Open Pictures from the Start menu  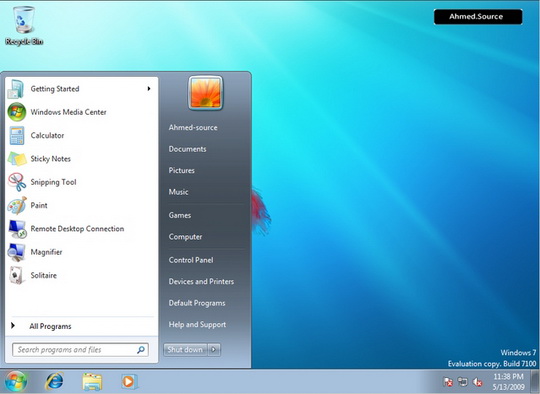click(181, 170)
